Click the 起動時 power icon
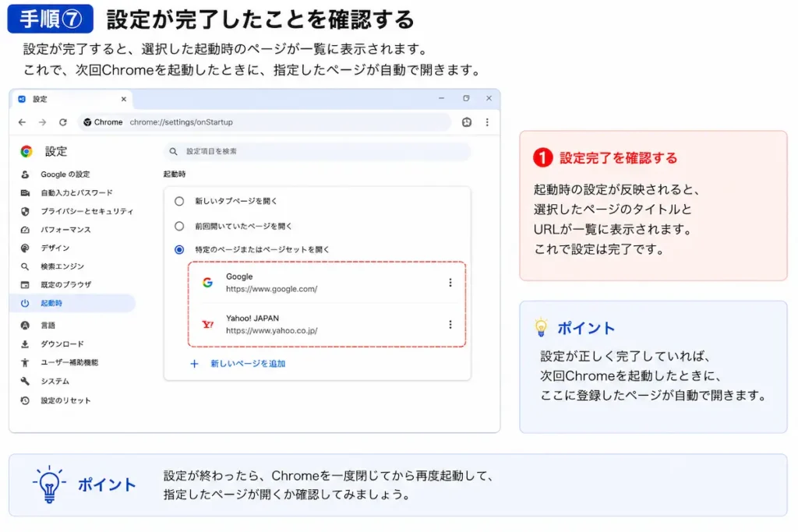This screenshot has height=532, width=798. pos(24,303)
